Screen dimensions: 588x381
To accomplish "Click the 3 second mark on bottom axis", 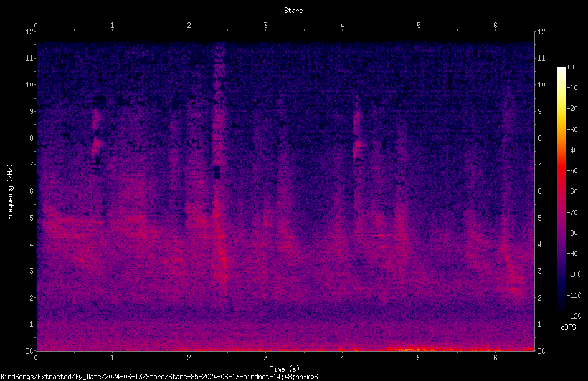I will 265,358.
